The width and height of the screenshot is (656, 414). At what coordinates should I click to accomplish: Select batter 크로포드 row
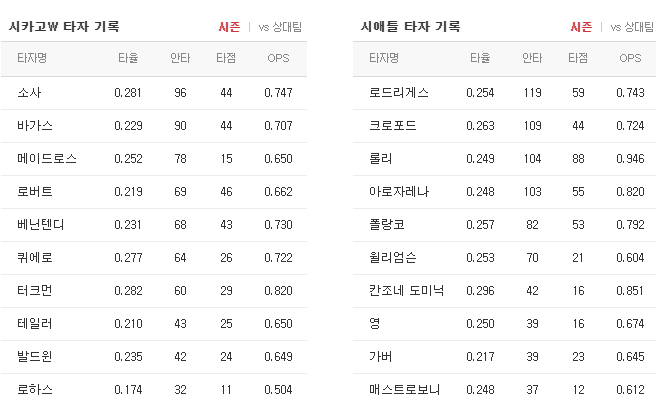pyautogui.click(x=505, y=125)
